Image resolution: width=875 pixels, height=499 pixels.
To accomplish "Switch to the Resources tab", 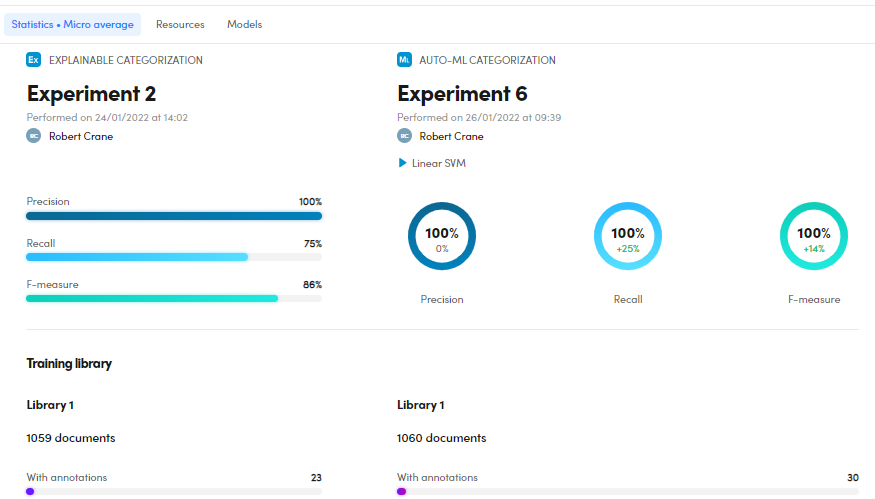I will point(180,24).
